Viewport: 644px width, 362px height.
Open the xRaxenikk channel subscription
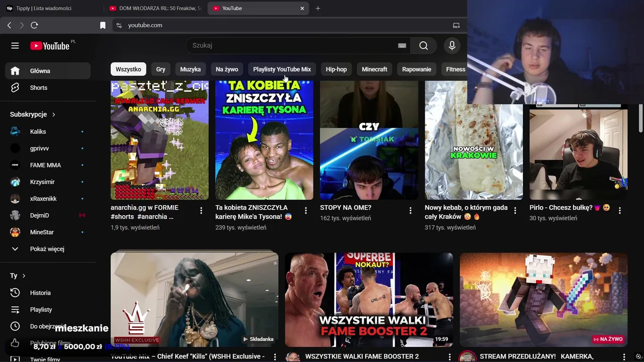[x=48, y=199]
